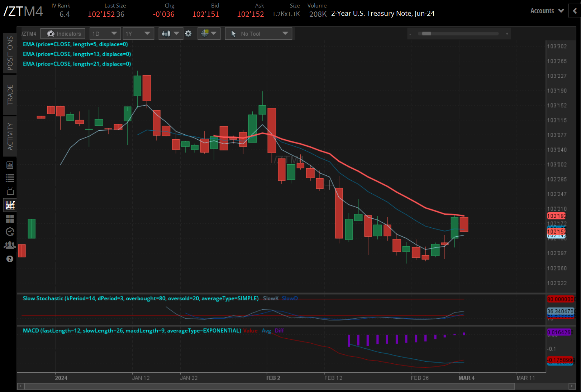Select EMA length=21 study label
This screenshot has width=581, height=392.
77,64
